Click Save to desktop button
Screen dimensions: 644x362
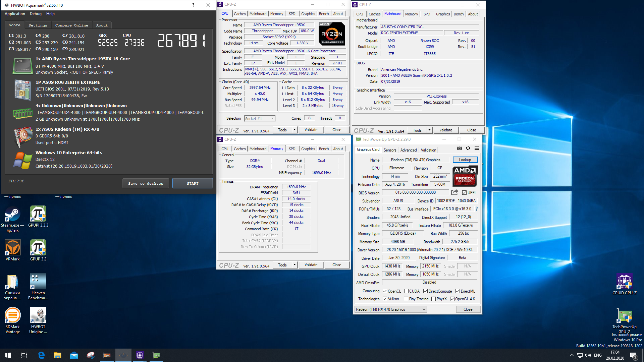click(x=146, y=183)
